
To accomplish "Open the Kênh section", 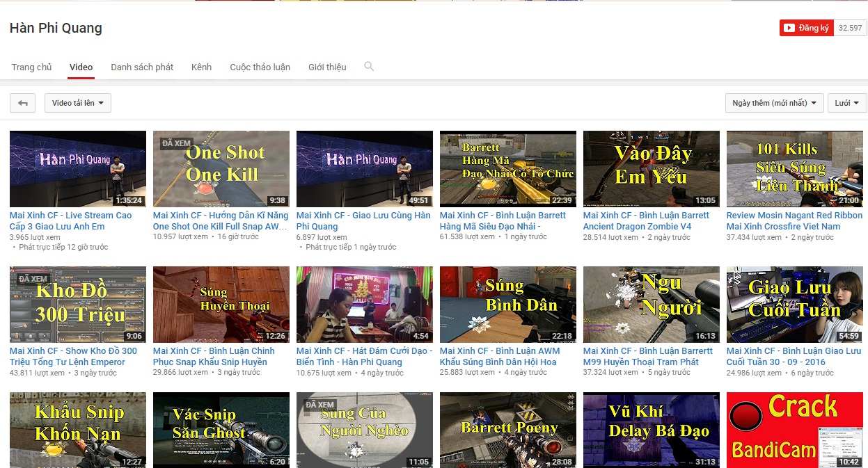I will click(x=201, y=67).
